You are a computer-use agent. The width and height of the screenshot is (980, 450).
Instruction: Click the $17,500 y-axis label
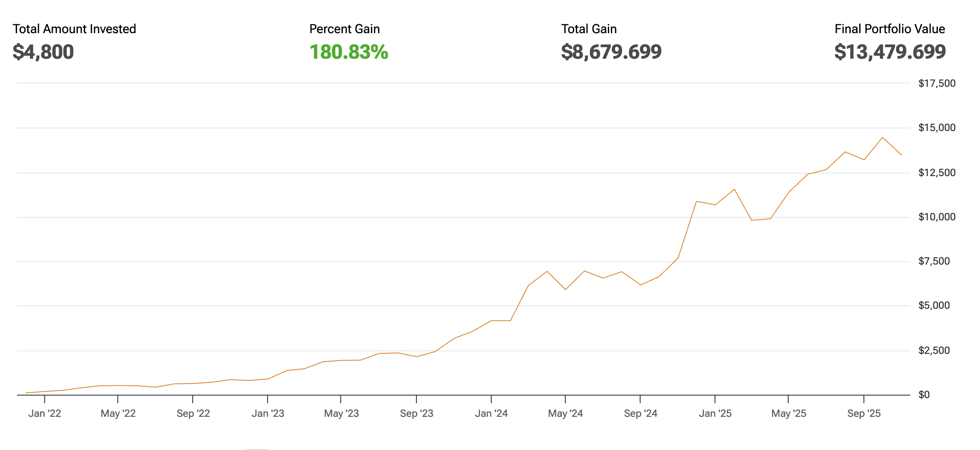tap(937, 83)
